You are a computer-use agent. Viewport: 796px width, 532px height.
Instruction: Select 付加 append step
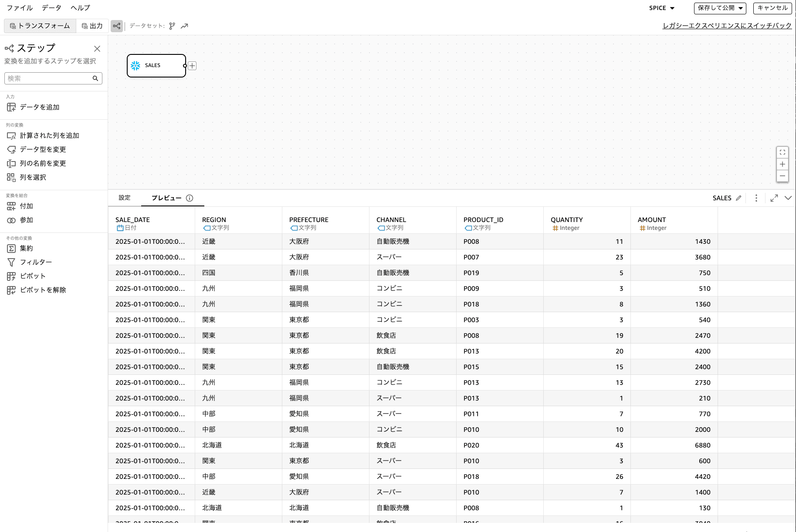coord(20,206)
